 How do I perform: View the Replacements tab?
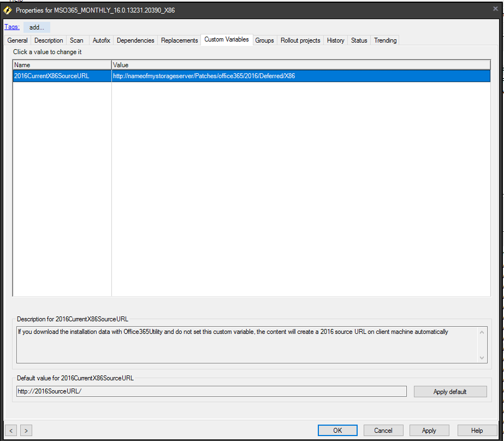click(x=179, y=40)
